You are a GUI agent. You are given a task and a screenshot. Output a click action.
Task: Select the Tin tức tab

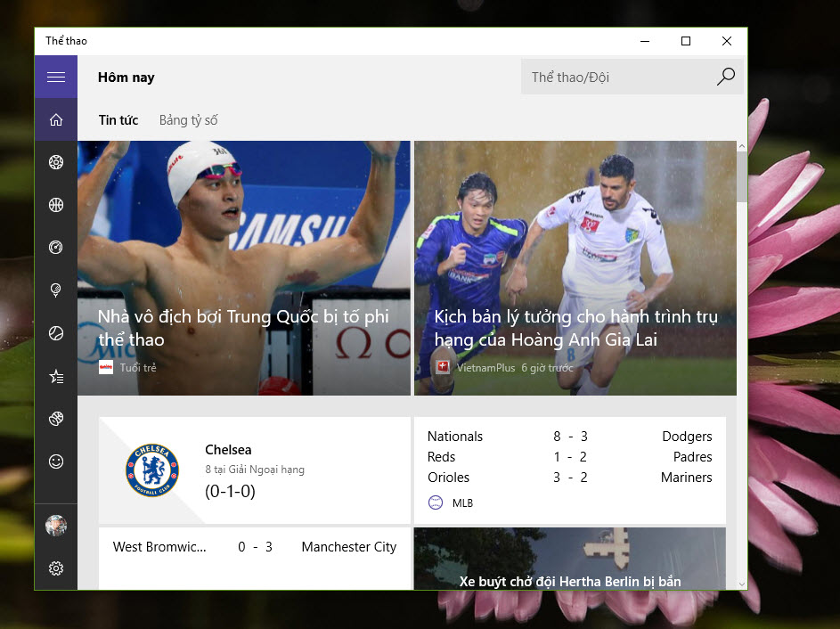[118, 120]
